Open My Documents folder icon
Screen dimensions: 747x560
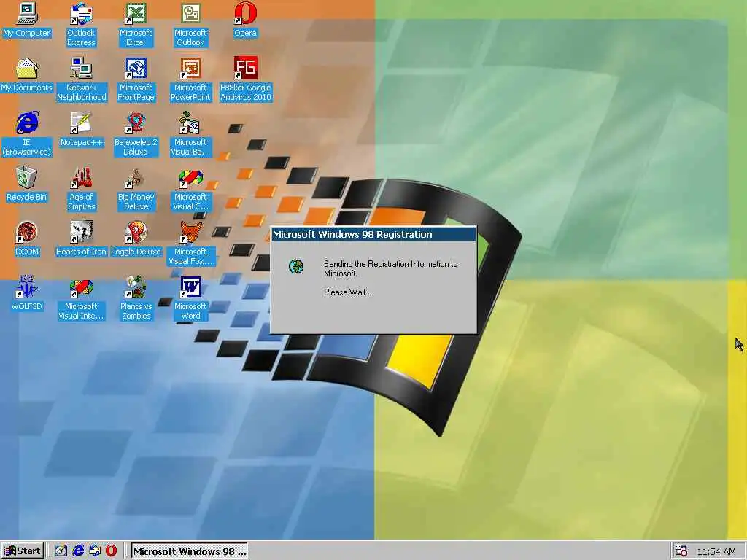pyautogui.click(x=27, y=75)
